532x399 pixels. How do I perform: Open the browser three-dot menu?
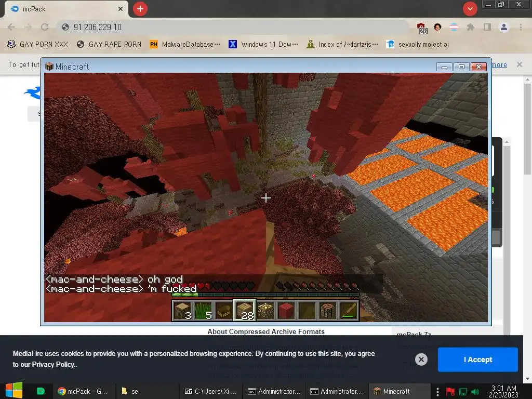[521, 27]
